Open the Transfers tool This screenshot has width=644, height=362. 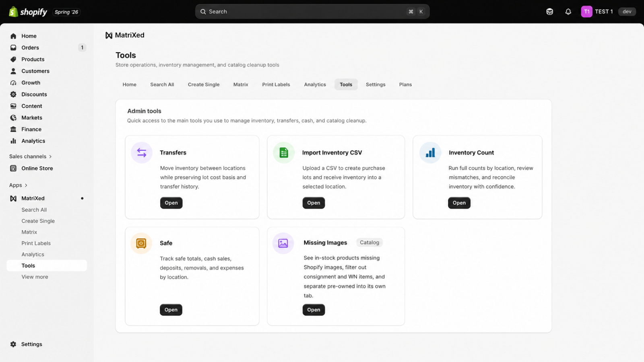click(x=171, y=203)
